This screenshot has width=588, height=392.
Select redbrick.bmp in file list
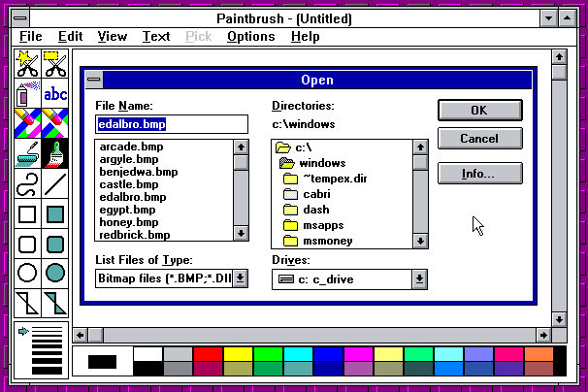pos(135,235)
